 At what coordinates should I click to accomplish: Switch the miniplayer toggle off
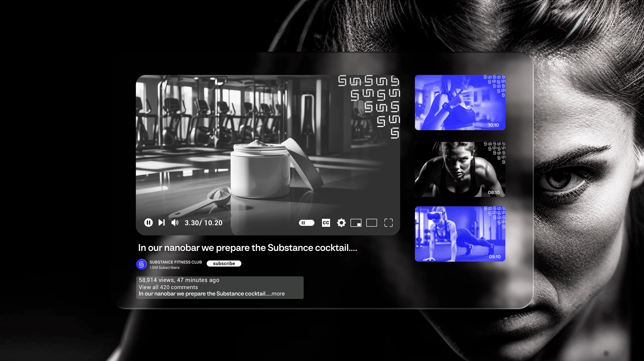(x=356, y=223)
